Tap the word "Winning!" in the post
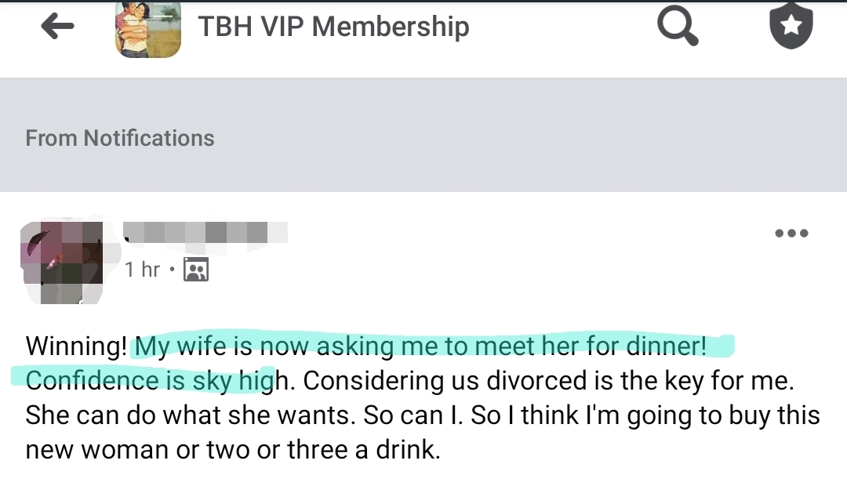The image size is (847, 504). click(76, 346)
